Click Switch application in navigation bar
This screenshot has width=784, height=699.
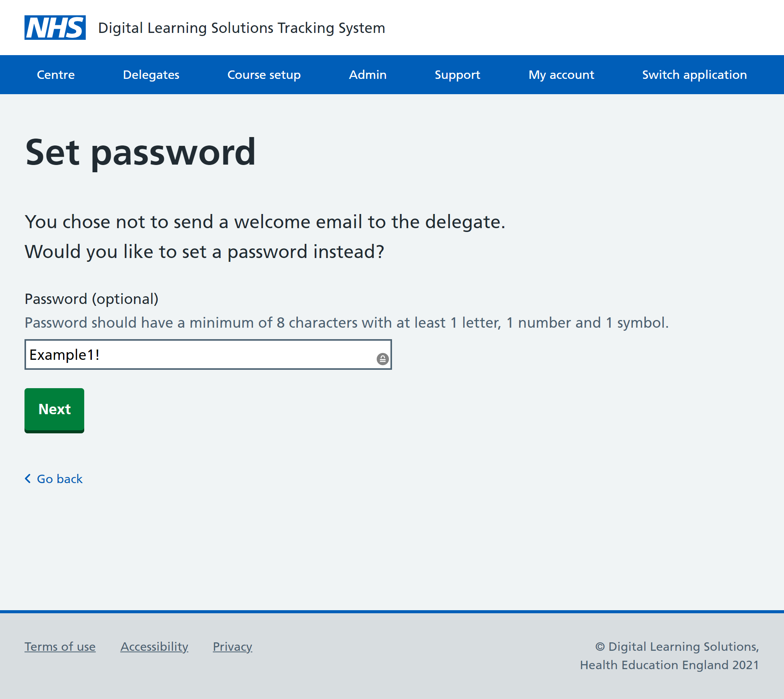(x=694, y=75)
